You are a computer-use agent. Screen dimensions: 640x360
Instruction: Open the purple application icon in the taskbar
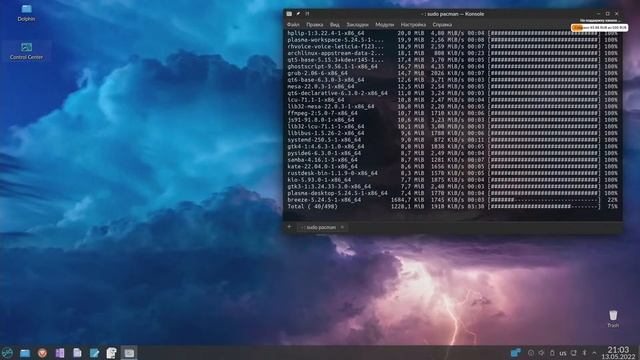coord(60,353)
